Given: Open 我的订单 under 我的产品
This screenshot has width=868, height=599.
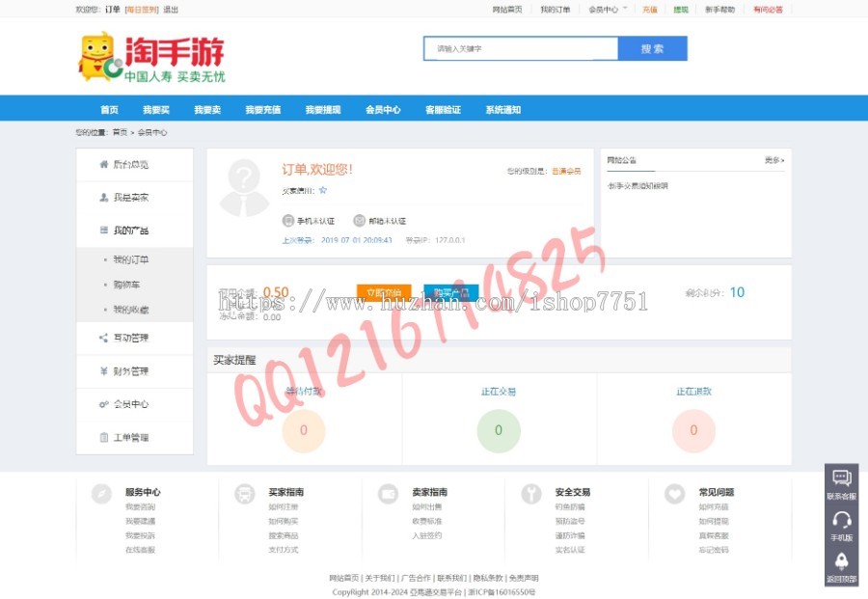Looking at the screenshot, I should [130, 259].
